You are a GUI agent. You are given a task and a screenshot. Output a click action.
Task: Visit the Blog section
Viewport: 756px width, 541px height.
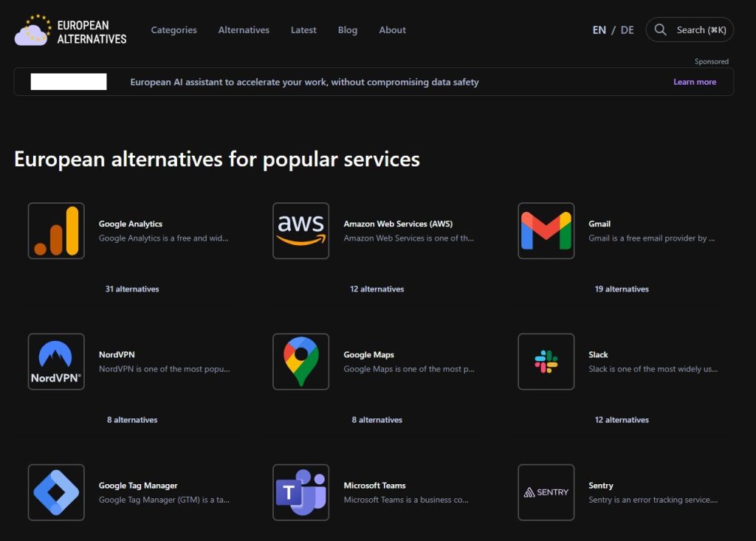(347, 30)
